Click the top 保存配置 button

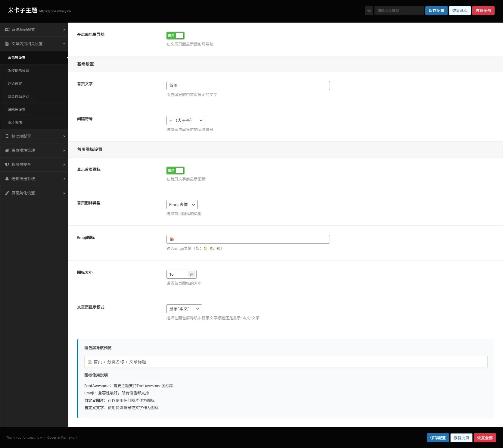[x=436, y=11]
